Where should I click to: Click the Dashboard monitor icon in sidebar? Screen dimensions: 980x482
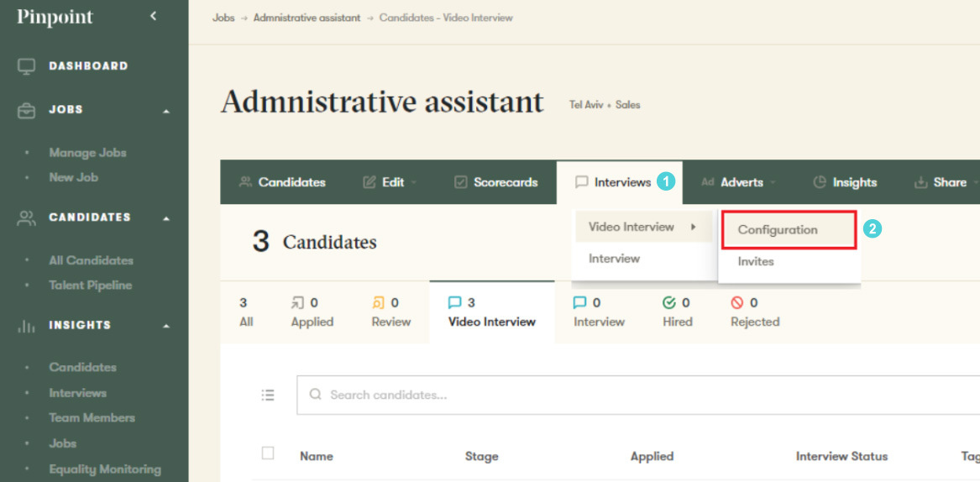pyautogui.click(x=27, y=66)
